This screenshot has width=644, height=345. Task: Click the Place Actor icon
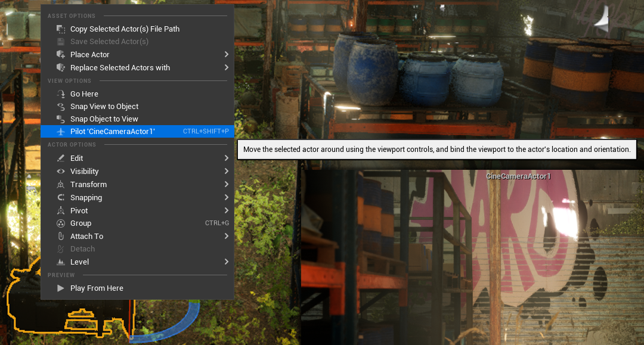tap(61, 55)
